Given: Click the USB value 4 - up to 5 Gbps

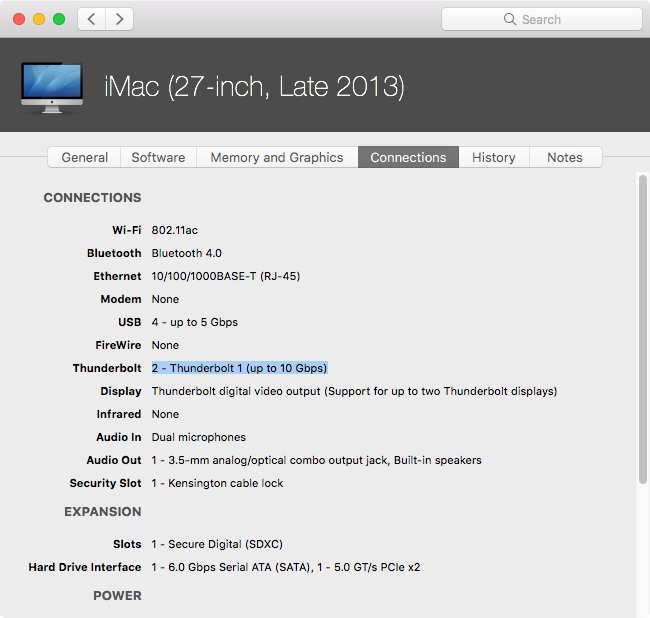Looking at the screenshot, I should pos(194,322).
